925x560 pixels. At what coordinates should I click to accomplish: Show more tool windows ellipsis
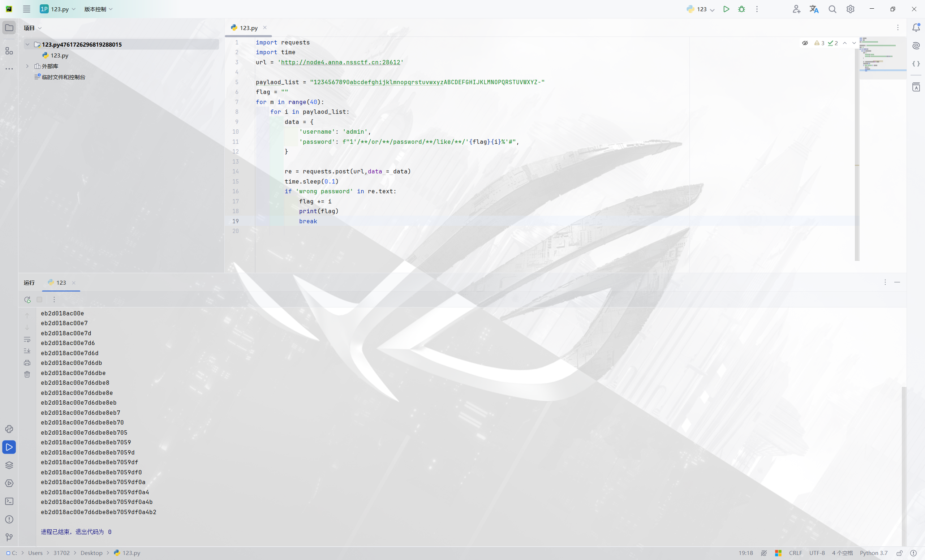9,69
